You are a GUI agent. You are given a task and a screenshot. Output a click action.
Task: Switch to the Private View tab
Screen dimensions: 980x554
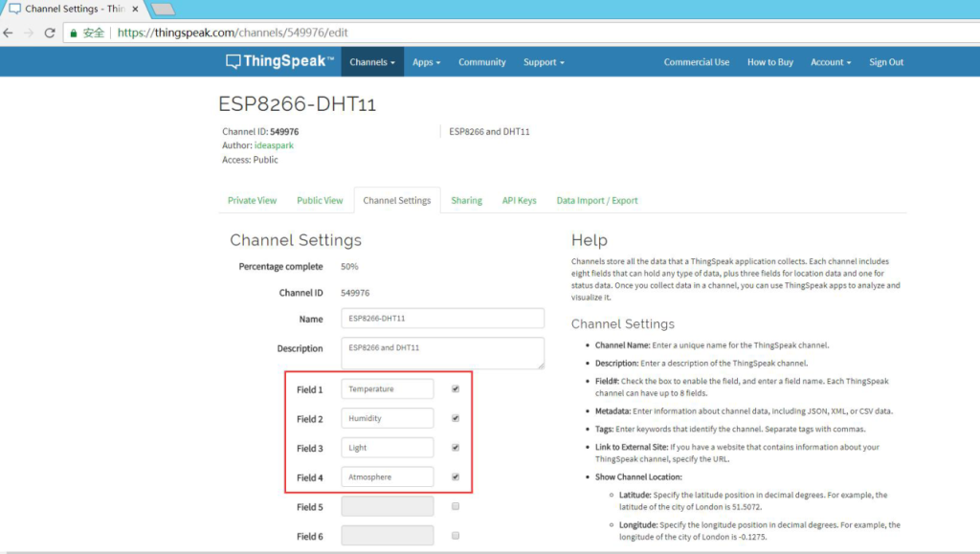[252, 201]
